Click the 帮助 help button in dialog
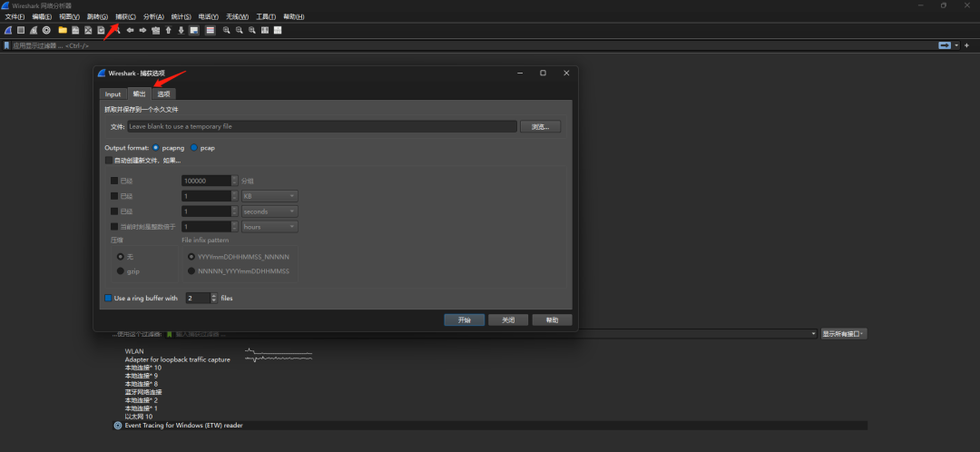980x452 pixels. point(552,319)
